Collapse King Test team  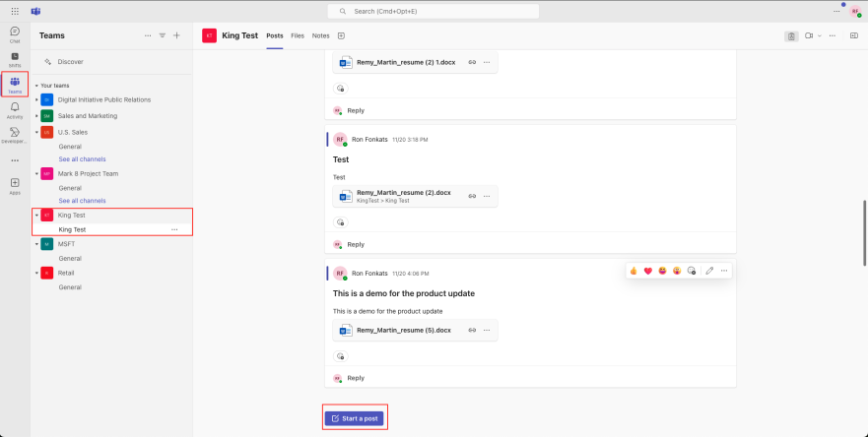pyautogui.click(x=36, y=216)
